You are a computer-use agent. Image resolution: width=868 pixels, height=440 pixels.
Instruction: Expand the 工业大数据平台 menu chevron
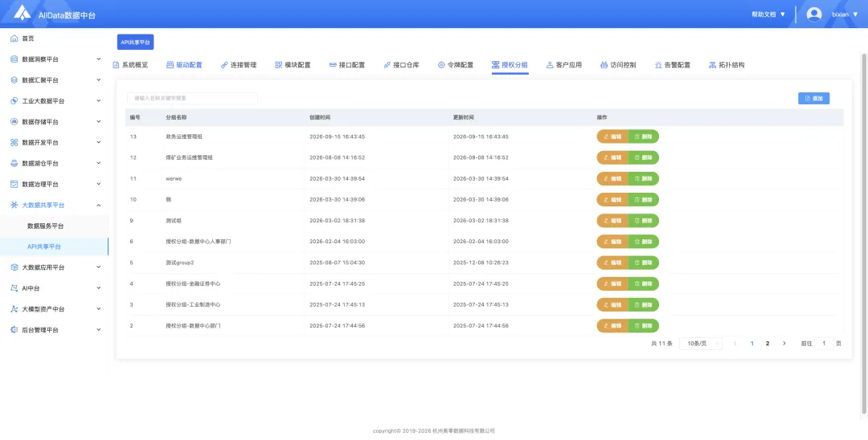(x=99, y=100)
